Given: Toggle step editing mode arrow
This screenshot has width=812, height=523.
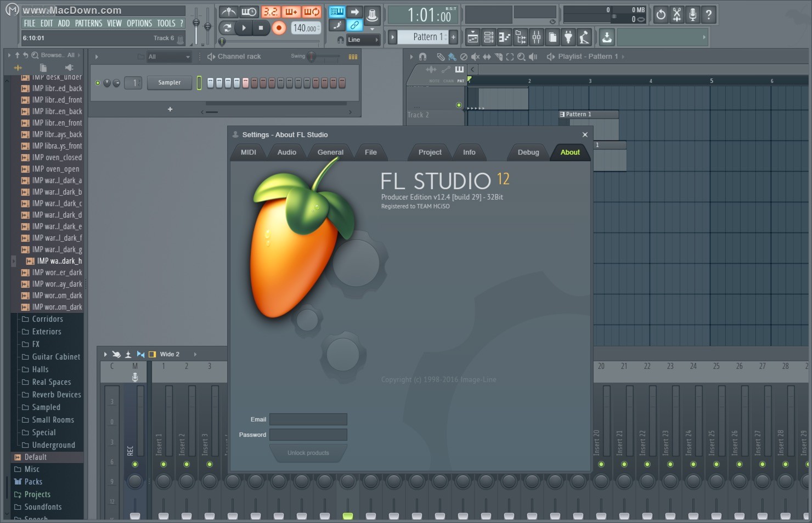Looking at the screenshot, I should pos(354,12).
